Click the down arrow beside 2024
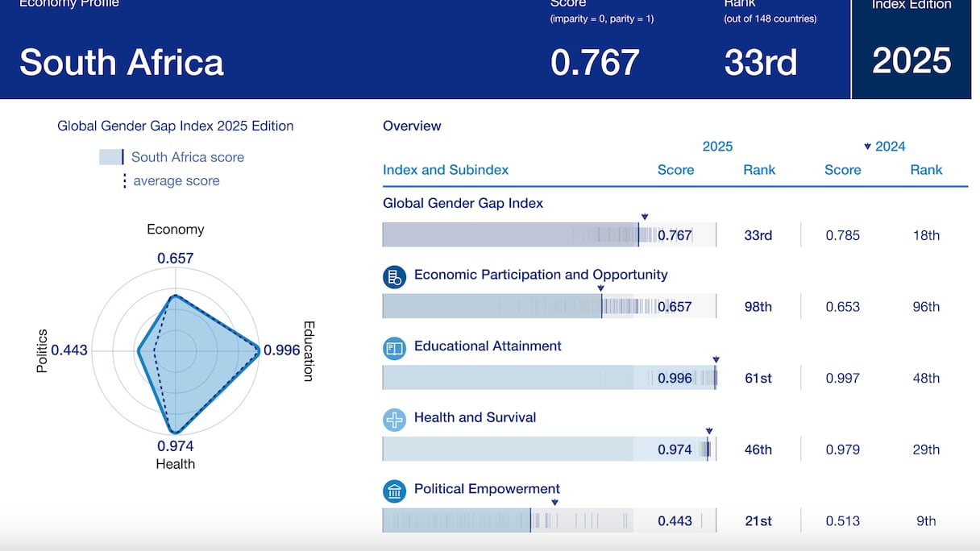Screen dimensions: 980x551 [x=867, y=147]
